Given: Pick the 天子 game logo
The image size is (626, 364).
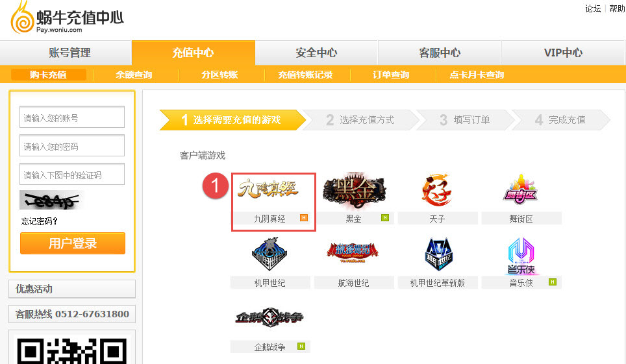Looking at the screenshot, I should 437,190.
